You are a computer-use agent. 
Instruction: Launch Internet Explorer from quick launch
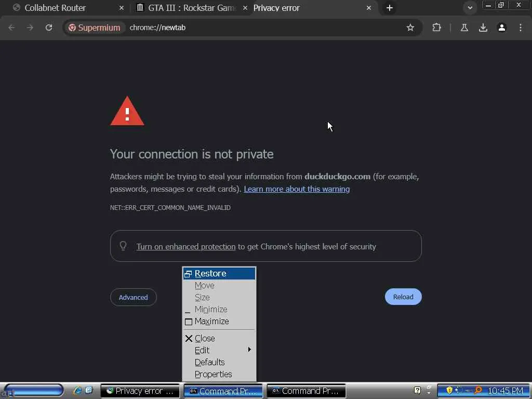point(77,391)
